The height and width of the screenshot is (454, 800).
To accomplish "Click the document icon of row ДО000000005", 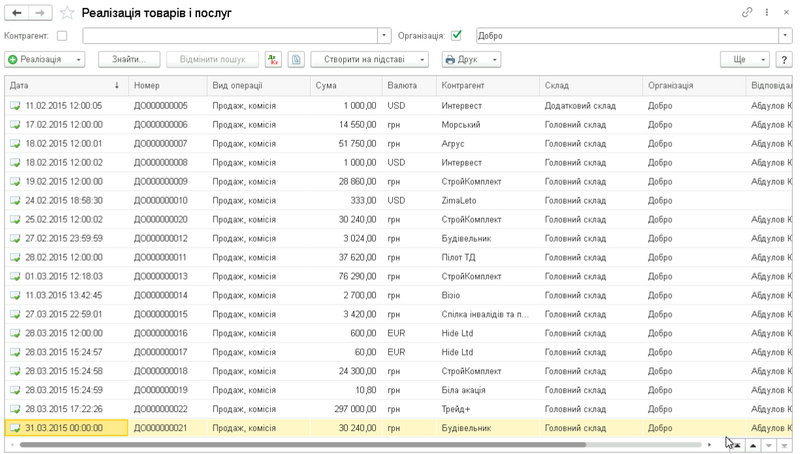I will point(15,105).
